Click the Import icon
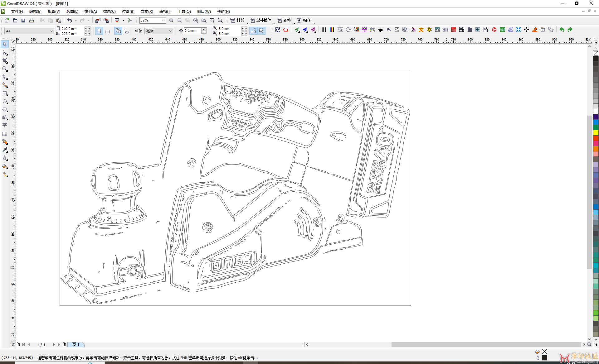The height and width of the screenshot is (364, 599). [98, 20]
